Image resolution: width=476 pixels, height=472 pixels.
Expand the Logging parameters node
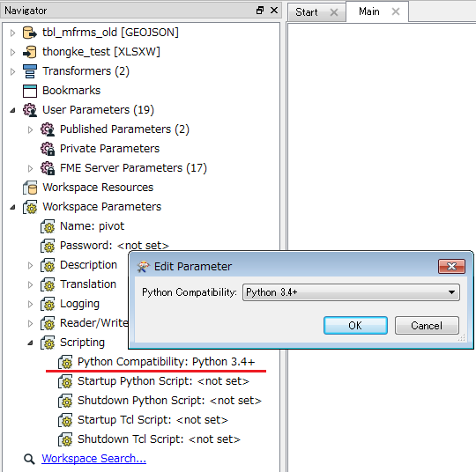(30, 304)
